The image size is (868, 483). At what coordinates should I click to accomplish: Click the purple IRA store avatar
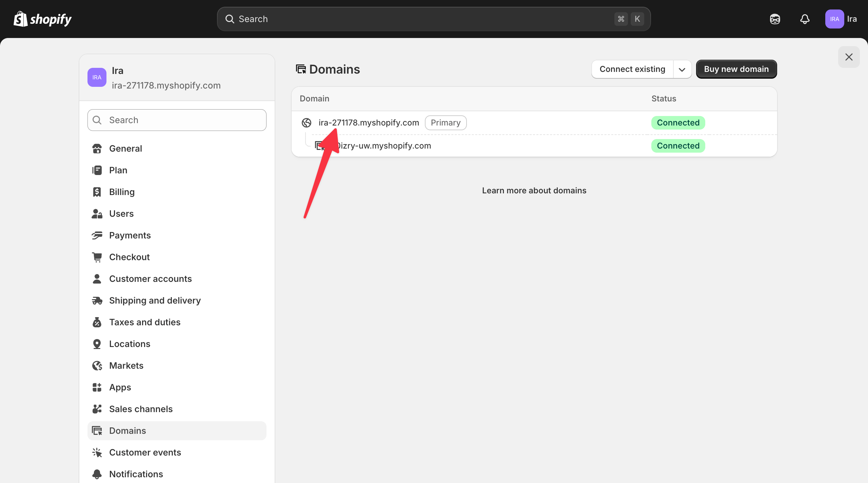(97, 77)
